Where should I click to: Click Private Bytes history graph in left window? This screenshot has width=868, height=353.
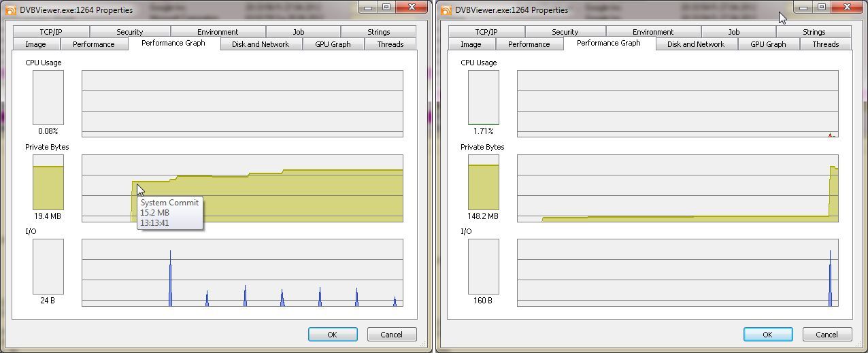click(242, 188)
